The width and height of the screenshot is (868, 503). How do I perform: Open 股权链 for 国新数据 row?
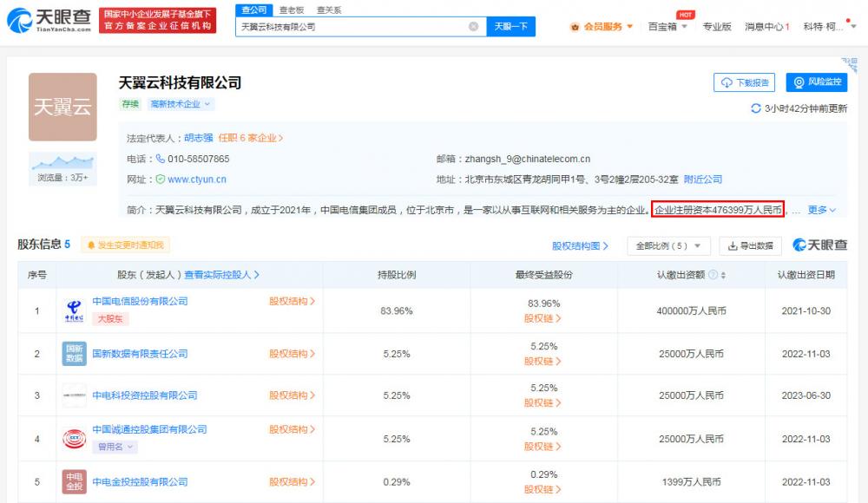coord(542,361)
